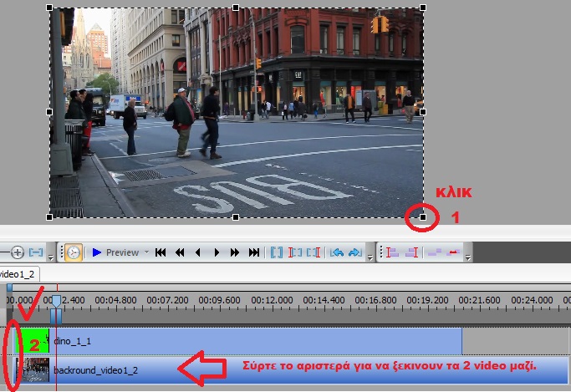
Task: Set work area start marker icon
Action: coord(295,252)
